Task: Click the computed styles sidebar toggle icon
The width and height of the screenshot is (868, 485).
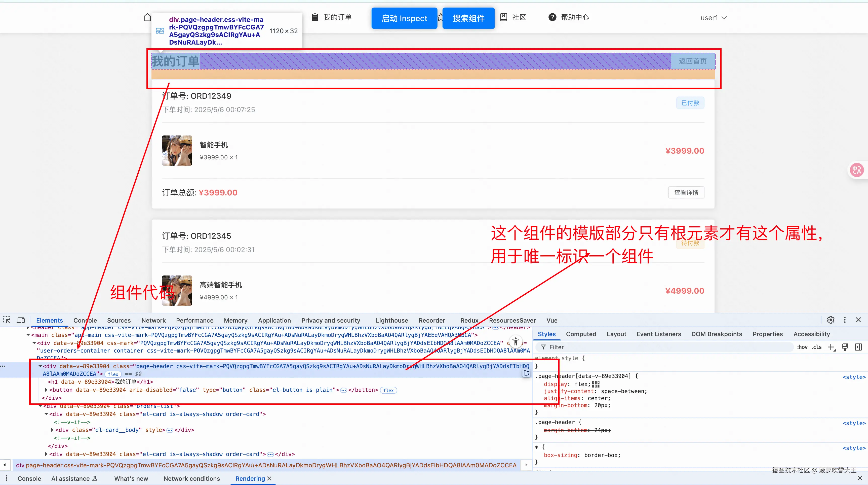Action: coord(858,347)
